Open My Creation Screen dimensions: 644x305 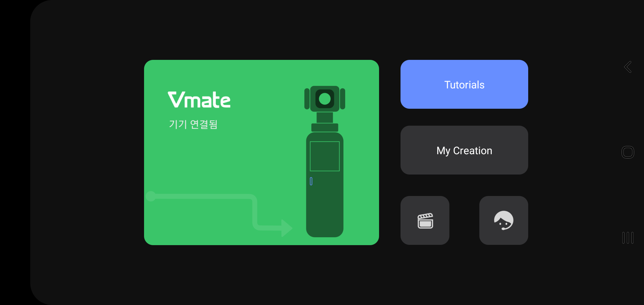click(464, 150)
